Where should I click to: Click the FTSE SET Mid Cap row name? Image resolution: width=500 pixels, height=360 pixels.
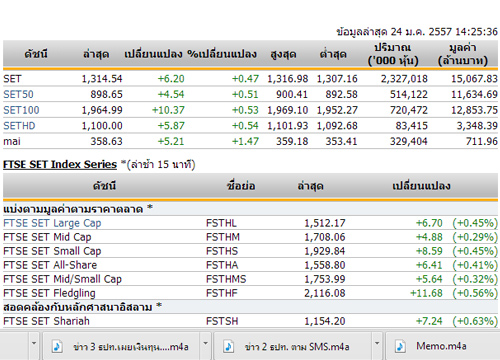point(47,237)
